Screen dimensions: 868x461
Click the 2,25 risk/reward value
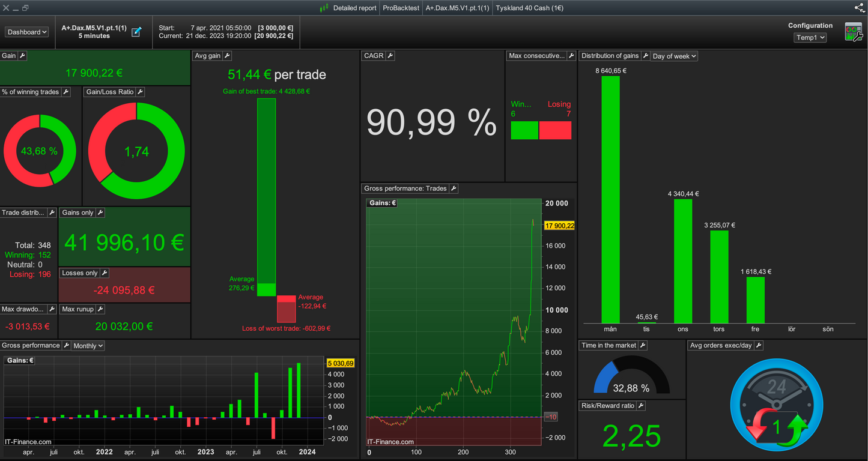(x=631, y=436)
